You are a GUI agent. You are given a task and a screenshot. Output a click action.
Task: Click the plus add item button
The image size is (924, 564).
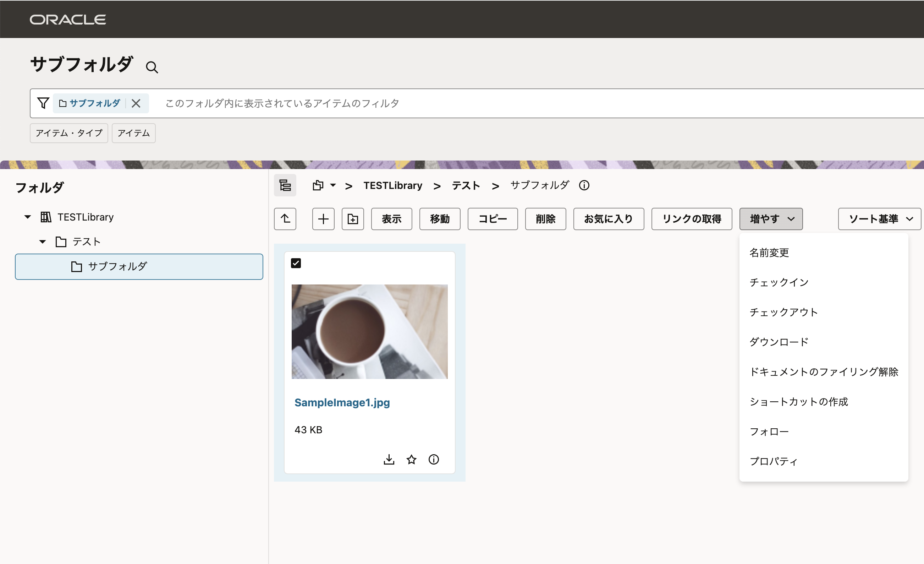[323, 219]
